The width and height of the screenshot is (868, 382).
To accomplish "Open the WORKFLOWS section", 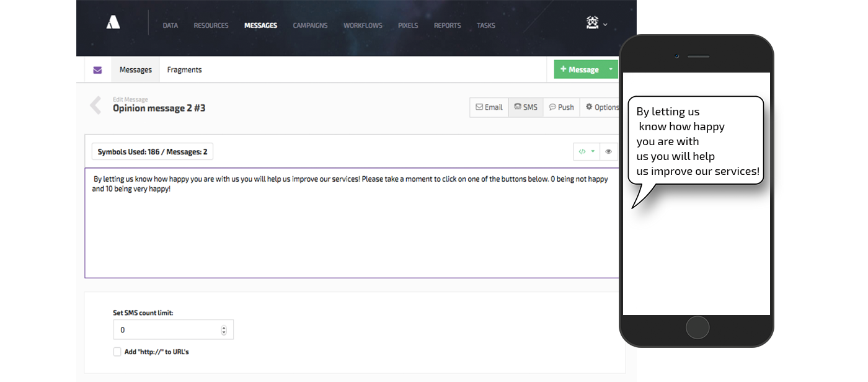I will pyautogui.click(x=363, y=25).
